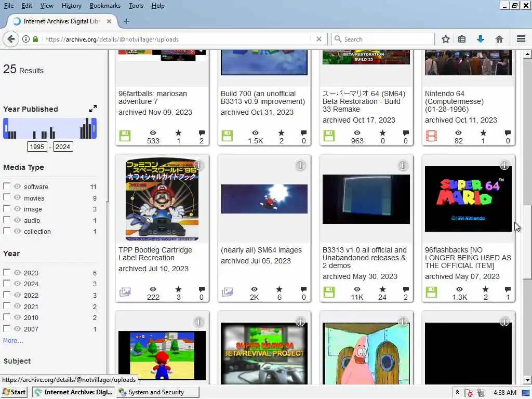Open Build 700 unofficial B3313 item

click(262, 97)
